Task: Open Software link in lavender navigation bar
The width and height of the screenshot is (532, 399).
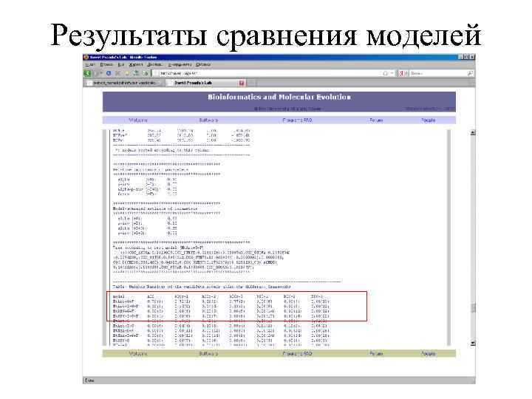Action: pyautogui.click(x=208, y=120)
